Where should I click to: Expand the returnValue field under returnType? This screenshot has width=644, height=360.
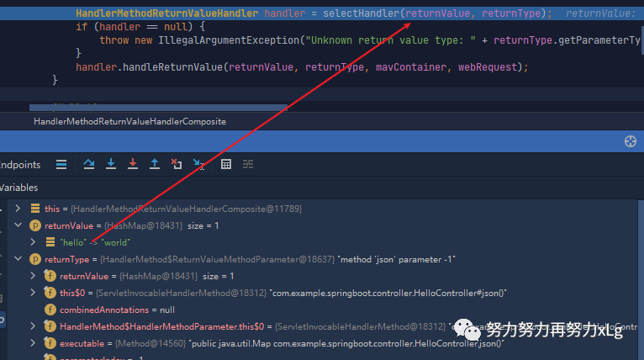click(x=33, y=276)
